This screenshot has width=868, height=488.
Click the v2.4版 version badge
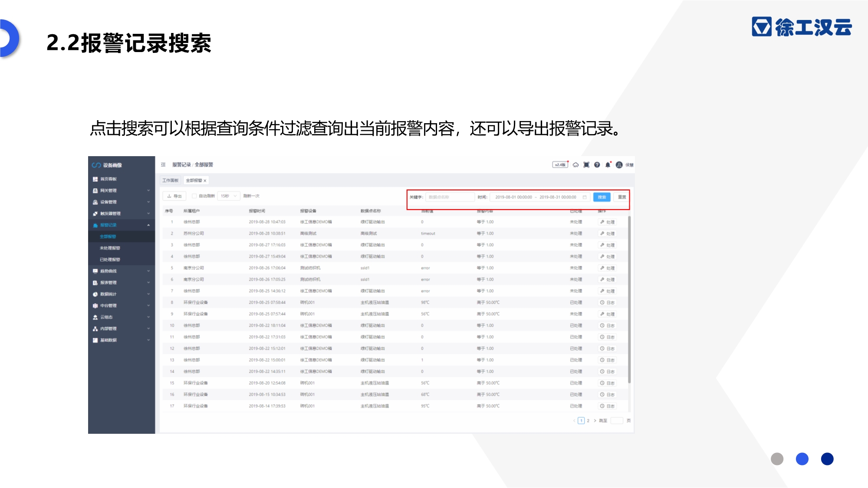[560, 165]
